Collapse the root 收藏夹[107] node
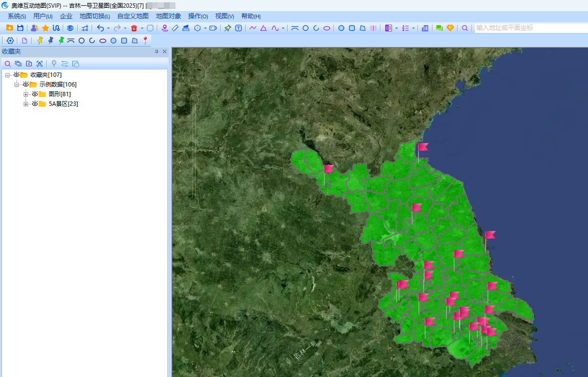This screenshot has height=377, width=588. tap(8, 75)
